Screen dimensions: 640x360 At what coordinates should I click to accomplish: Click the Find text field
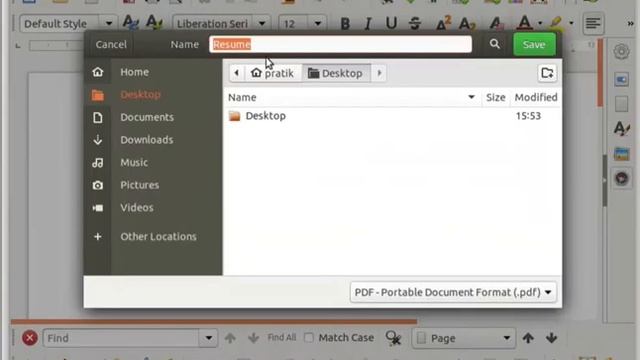(x=121, y=338)
